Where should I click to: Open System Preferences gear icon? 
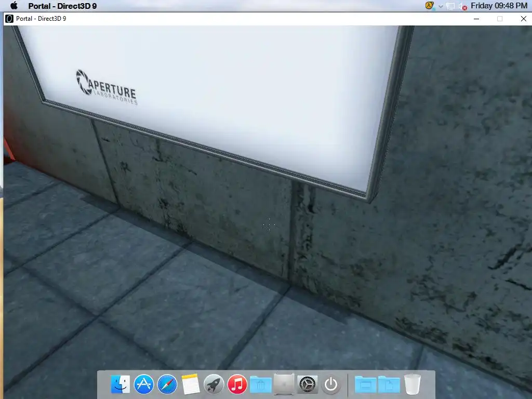click(x=308, y=384)
